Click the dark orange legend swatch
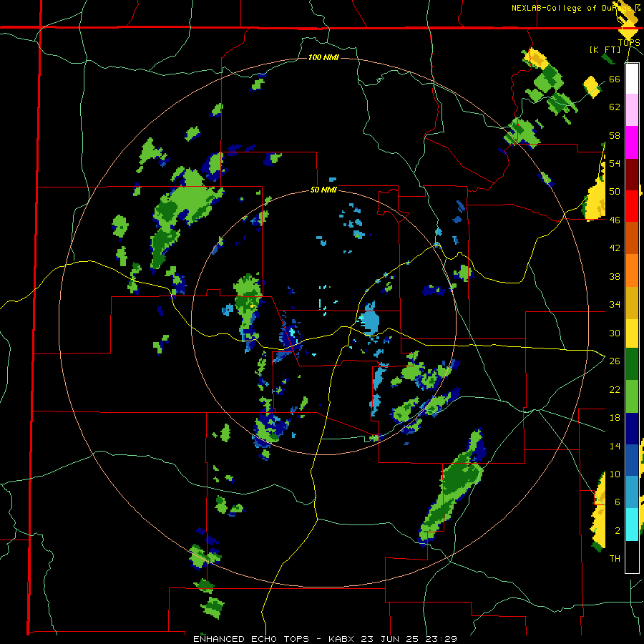The image size is (644, 644). [632, 238]
